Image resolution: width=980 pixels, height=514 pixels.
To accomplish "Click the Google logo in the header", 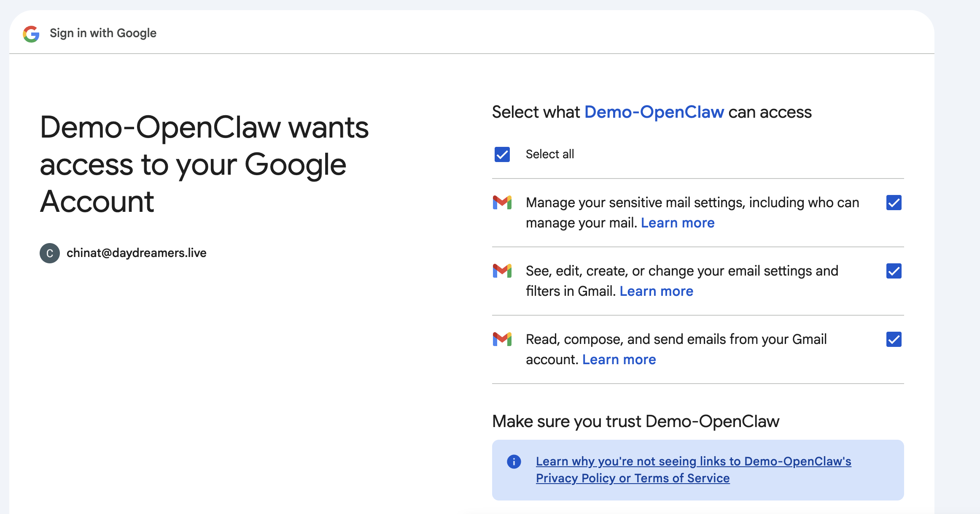I will pos(31,33).
